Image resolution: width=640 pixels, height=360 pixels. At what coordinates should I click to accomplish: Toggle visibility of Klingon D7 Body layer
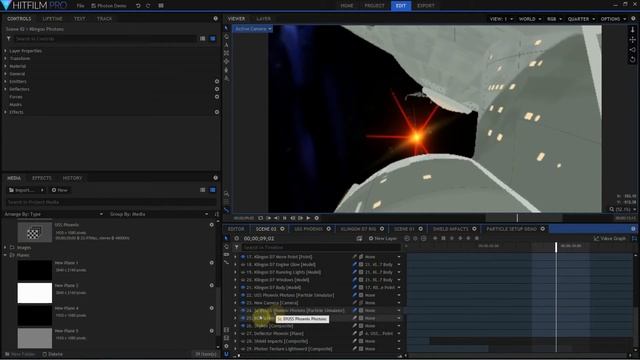[243, 287]
